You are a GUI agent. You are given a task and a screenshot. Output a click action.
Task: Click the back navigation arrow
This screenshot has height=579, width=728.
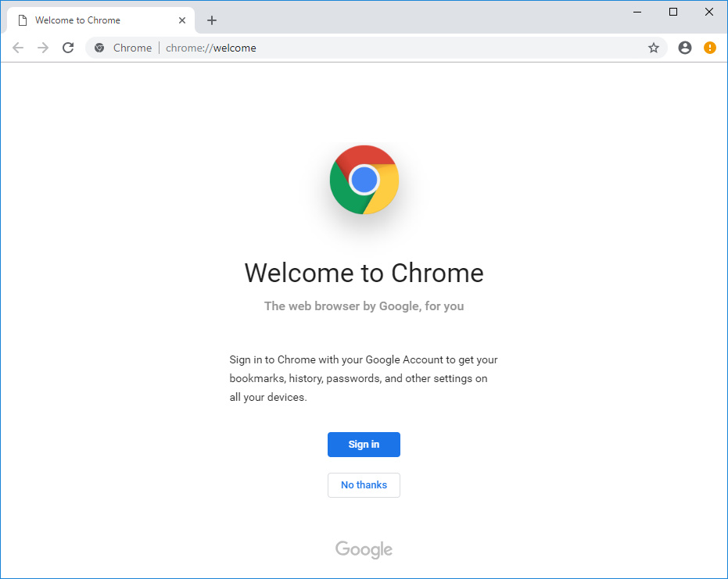click(18, 48)
